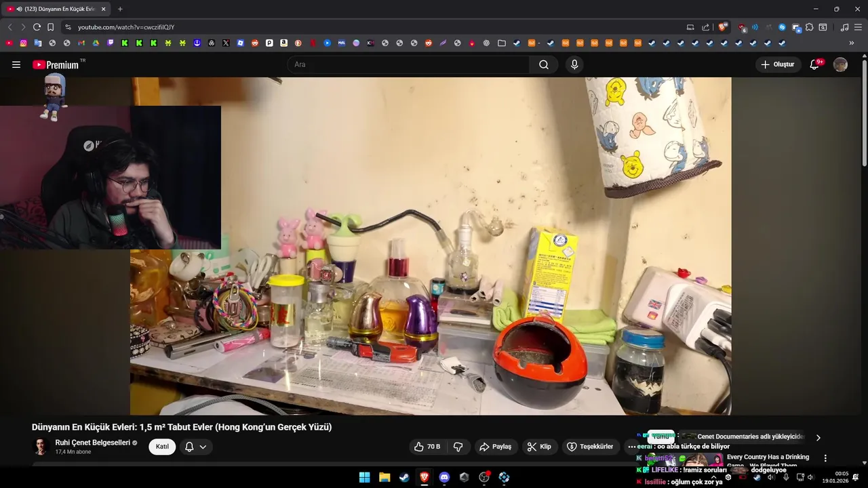
Task: Focus the YouTube Ara search field
Action: [408, 64]
